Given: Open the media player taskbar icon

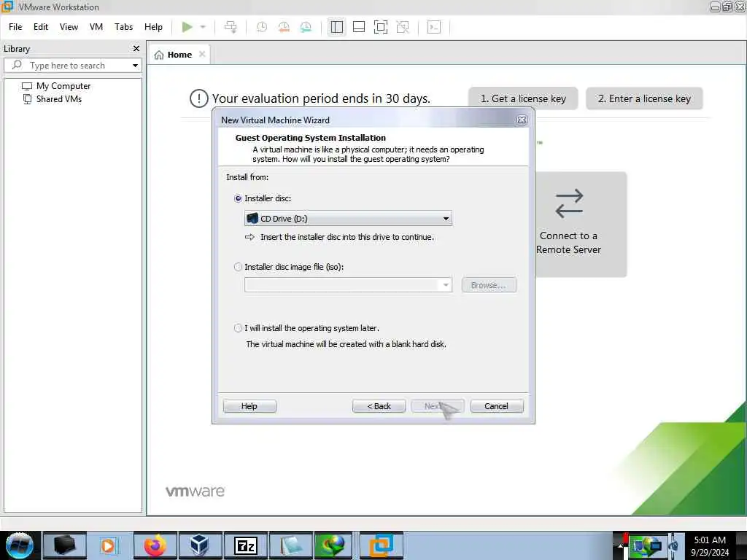Looking at the screenshot, I should 108,545.
